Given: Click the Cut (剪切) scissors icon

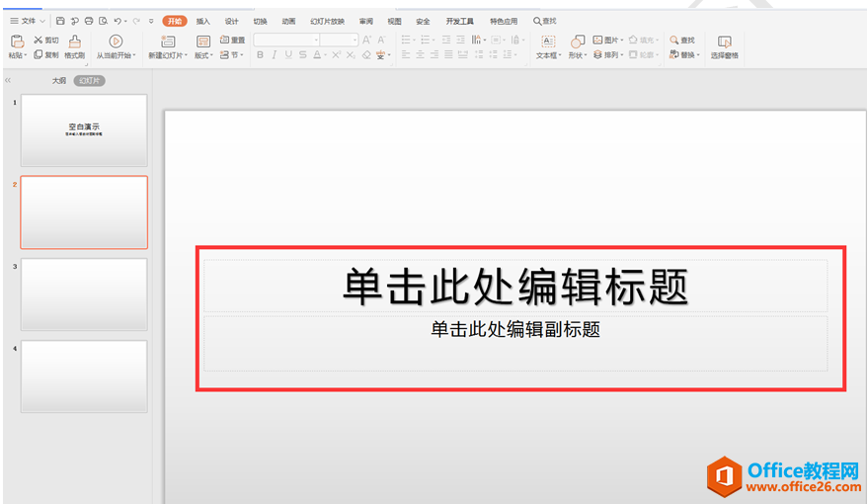Looking at the screenshot, I should (x=39, y=40).
